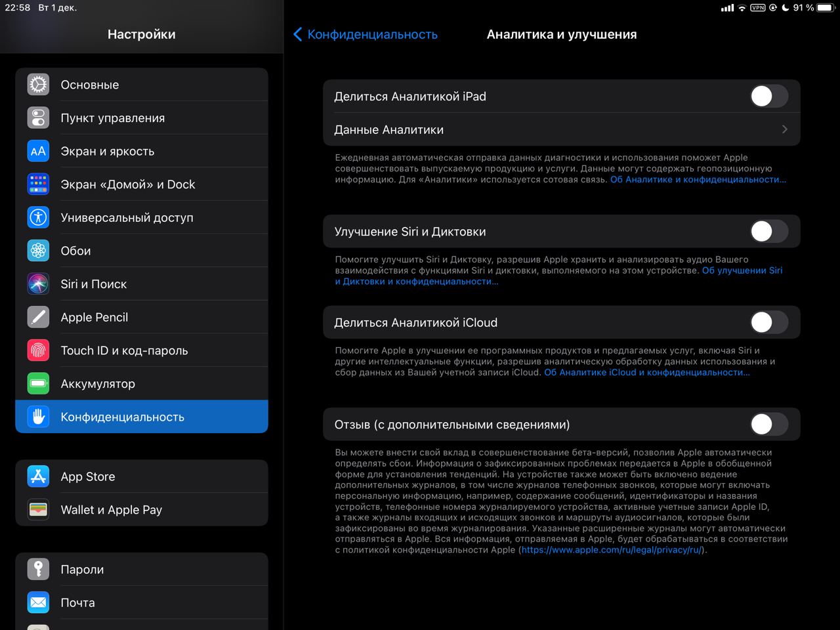Tap the cellular signal bars
This screenshot has height=630, width=840.
(x=727, y=8)
